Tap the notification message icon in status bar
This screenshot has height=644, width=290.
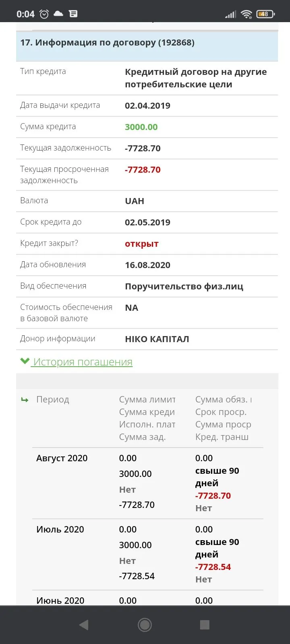(x=73, y=14)
